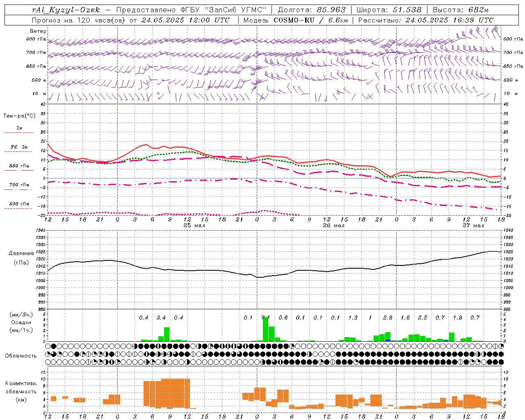Click the '(км)' unit under convective cloudiness

[x=21, y=399]
